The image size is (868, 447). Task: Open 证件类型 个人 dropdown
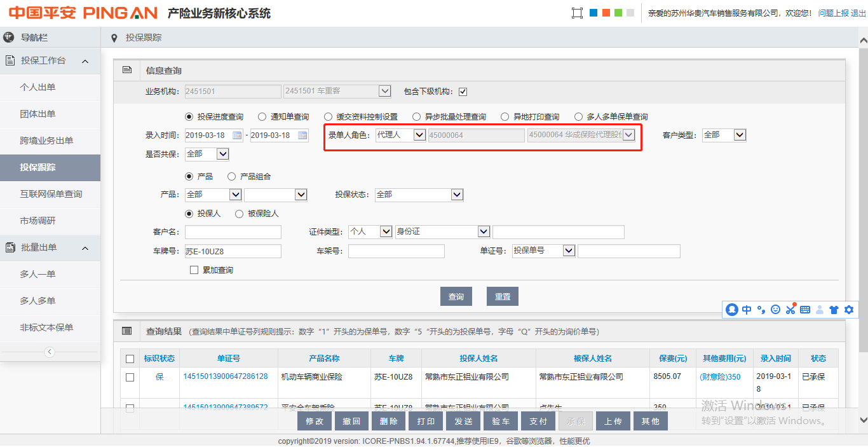coord(370,231)
